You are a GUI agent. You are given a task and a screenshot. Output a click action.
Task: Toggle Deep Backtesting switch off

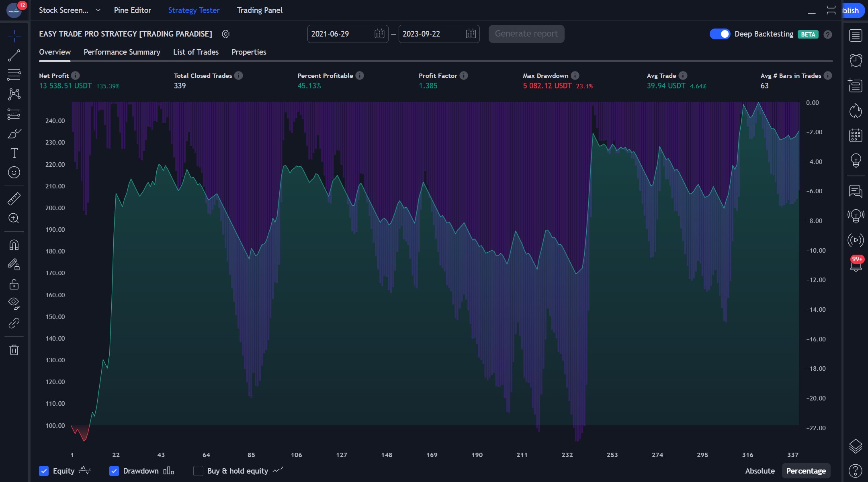[x=720, y=34]
